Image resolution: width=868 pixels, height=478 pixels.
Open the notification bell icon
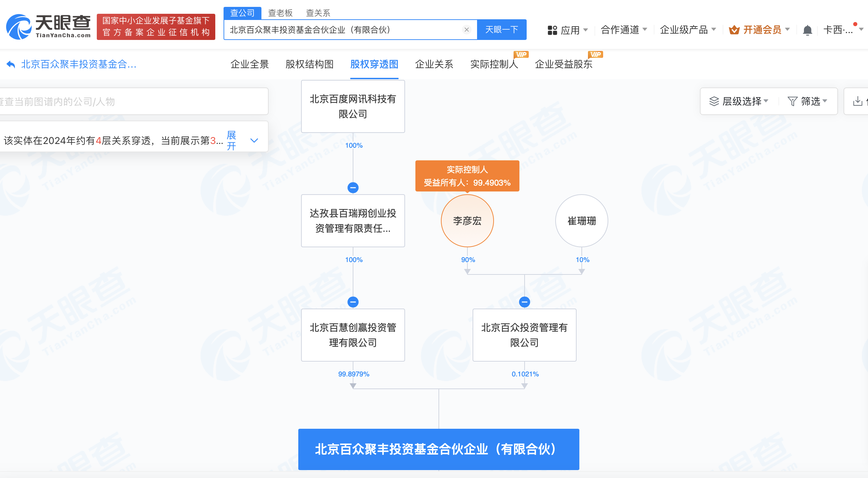pos(808,30)
